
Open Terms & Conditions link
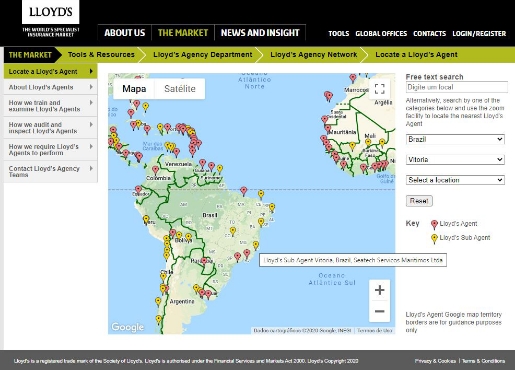(x=483, y=361)
